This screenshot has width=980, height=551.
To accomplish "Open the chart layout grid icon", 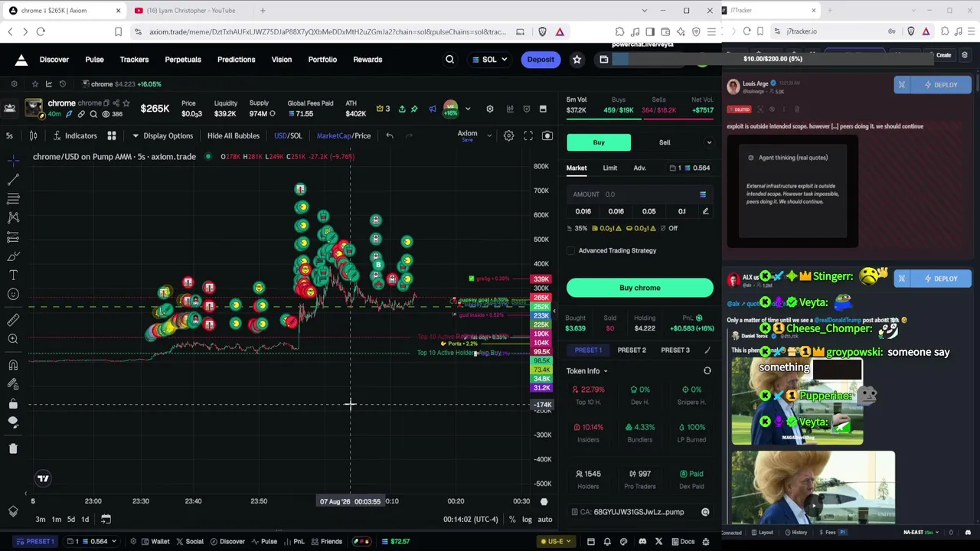I will tap(112, 135).
